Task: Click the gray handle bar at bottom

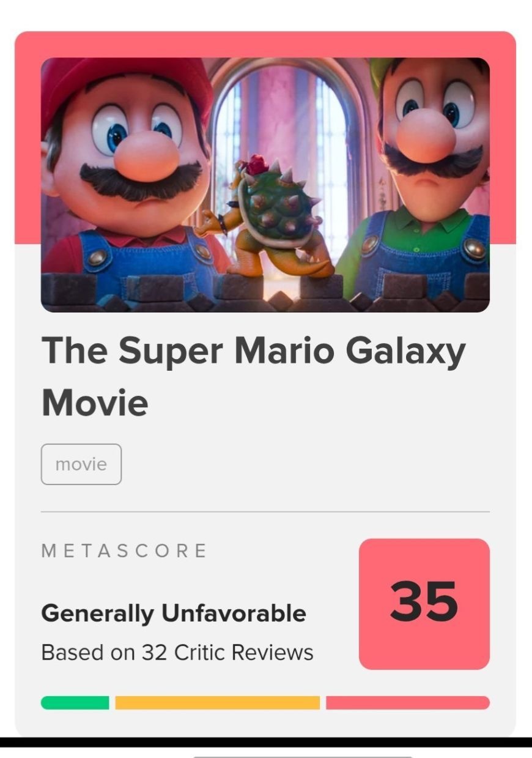Action: point(303,756)
